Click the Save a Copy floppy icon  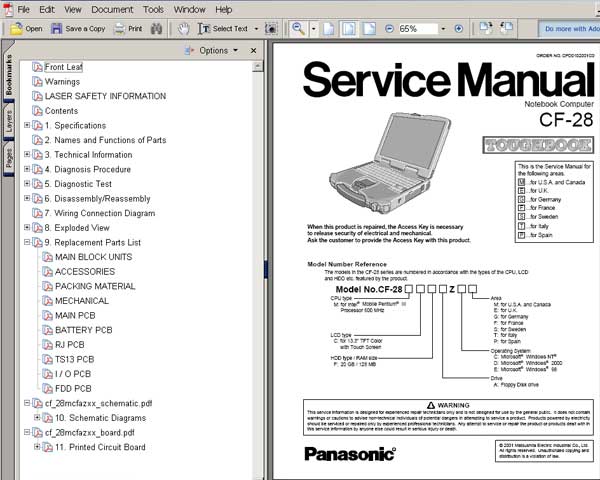pyautogui.click(x=57, y=29)
